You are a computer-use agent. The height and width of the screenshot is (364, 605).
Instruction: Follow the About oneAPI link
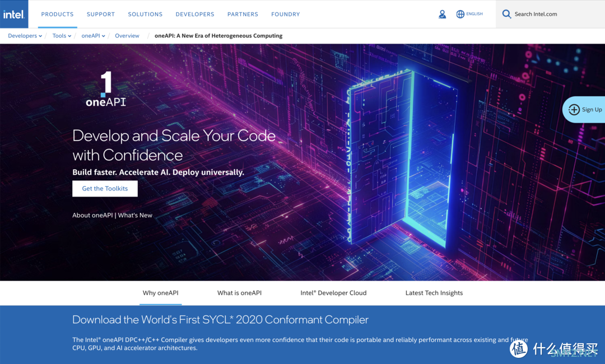[x=92, y=215]
